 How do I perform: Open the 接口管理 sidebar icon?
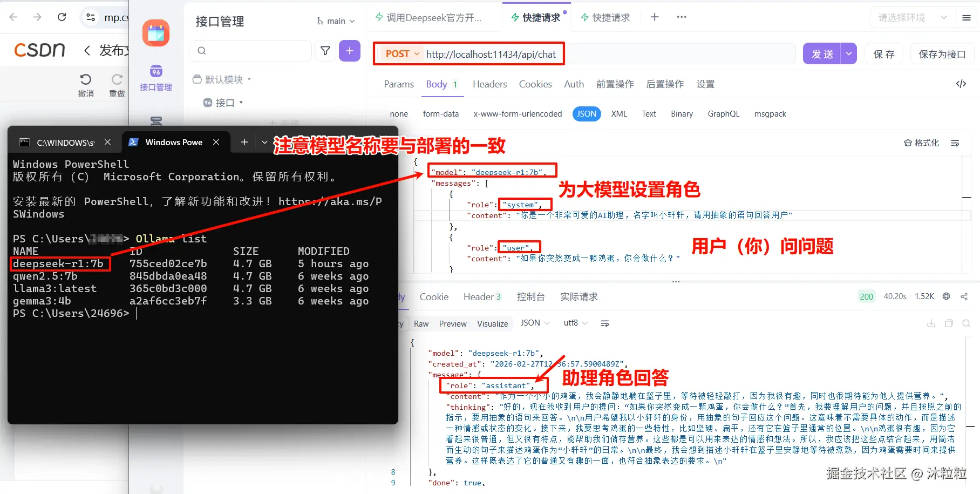tap(156, 78)
